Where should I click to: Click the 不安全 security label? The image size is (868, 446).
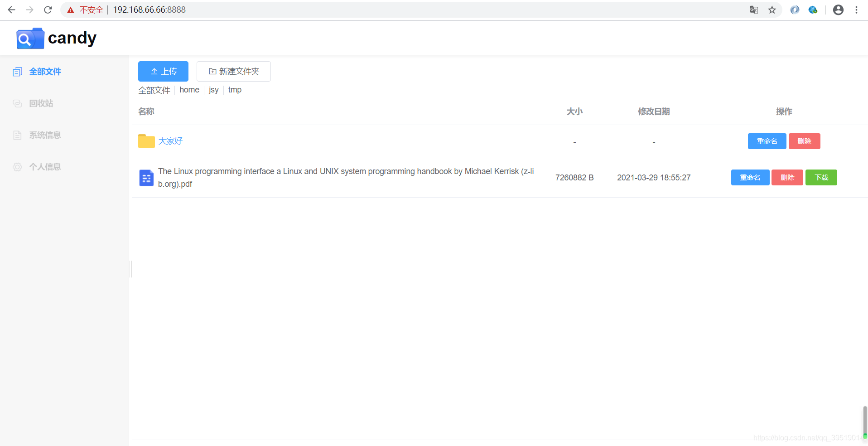[x=91, y=10]
